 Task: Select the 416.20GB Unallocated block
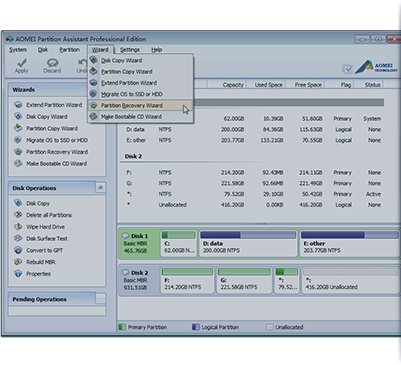pos(351,280)
